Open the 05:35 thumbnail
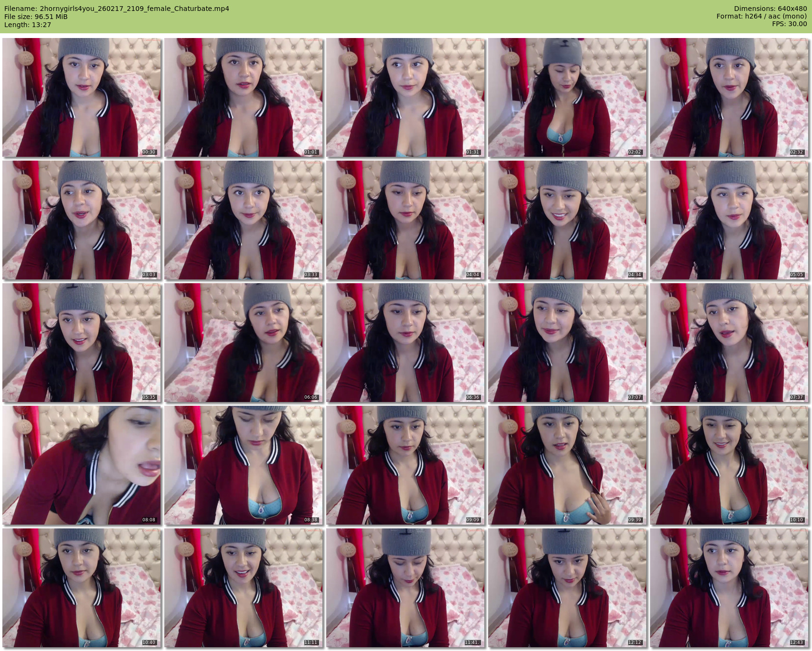 pyautogui.click(x=82, y=343)
